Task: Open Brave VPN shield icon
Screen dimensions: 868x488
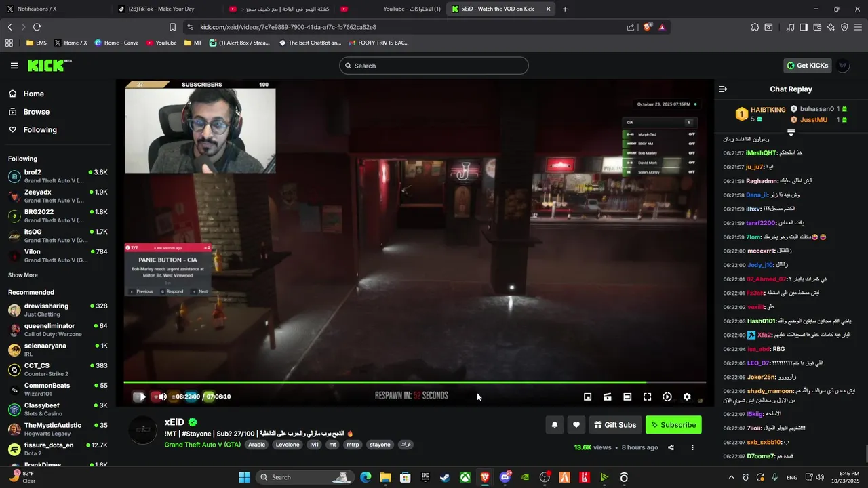Action: tap(844, 27)
